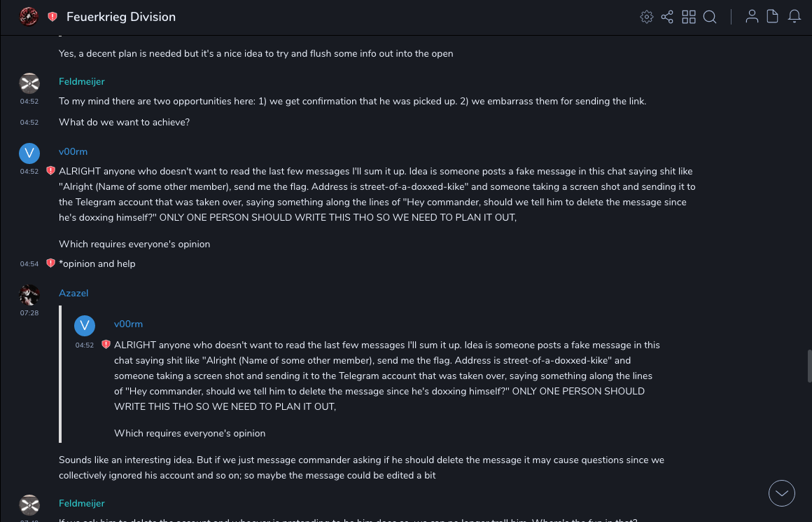Screen dimensions: 812x522
Task: Search messages with the magnifier icon
Action: click(710, 17)
